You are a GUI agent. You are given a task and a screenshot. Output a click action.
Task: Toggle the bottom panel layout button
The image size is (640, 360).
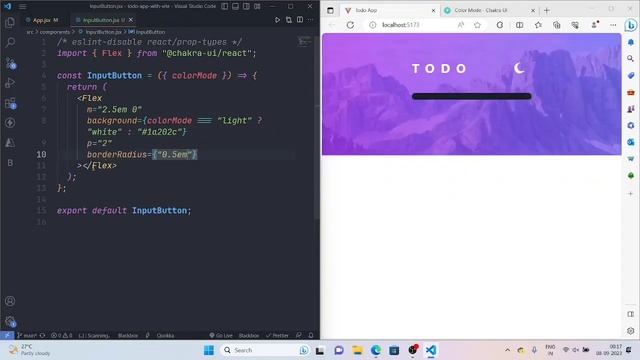click(x=236, y=6)
